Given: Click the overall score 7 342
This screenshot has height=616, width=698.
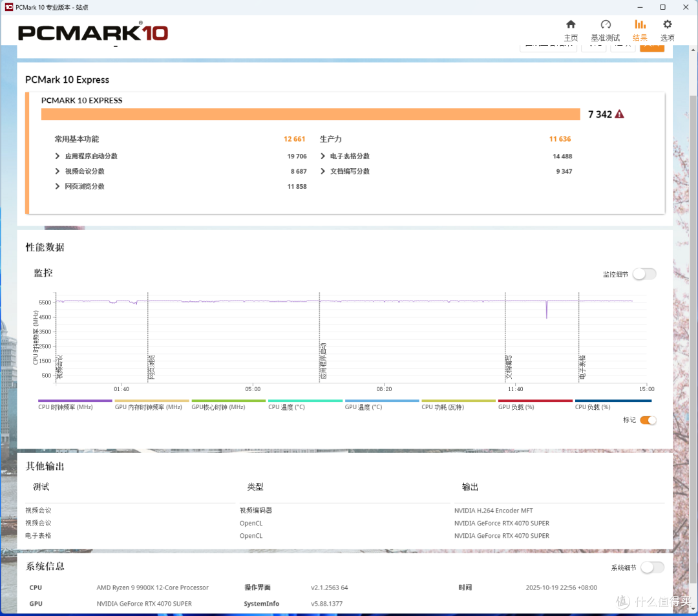Looking at the screenshot, I should tap(600, 114).
